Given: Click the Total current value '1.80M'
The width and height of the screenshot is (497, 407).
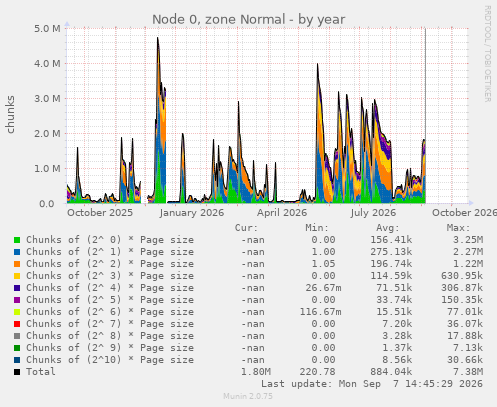Looking at the screenshot, I should point(256,372).
